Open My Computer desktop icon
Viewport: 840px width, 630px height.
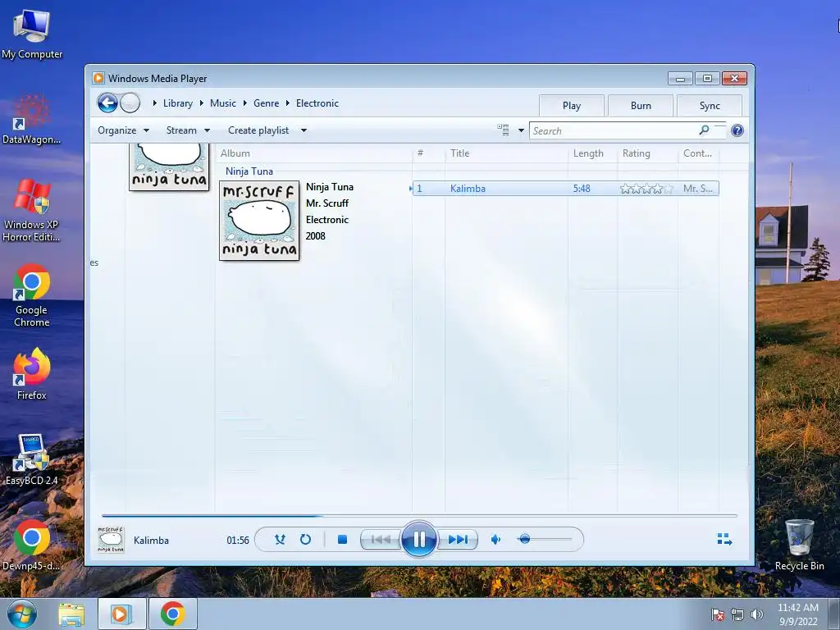32,34
